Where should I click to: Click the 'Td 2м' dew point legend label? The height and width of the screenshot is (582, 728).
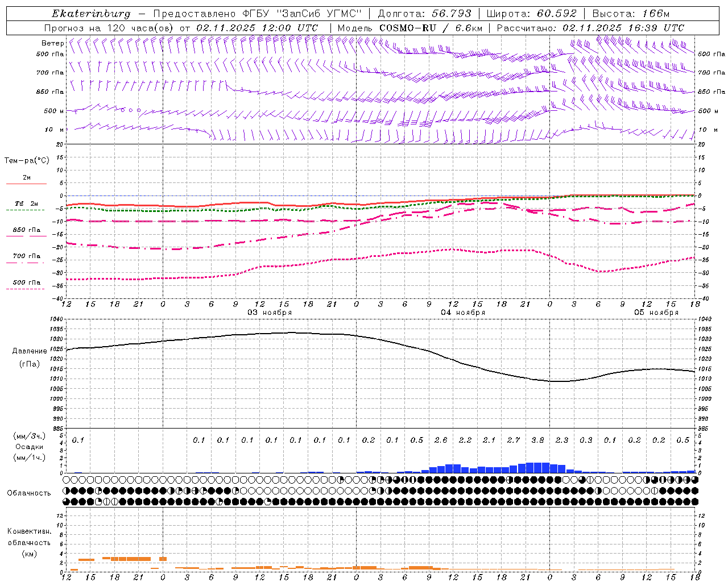click(x=27, y=203)
